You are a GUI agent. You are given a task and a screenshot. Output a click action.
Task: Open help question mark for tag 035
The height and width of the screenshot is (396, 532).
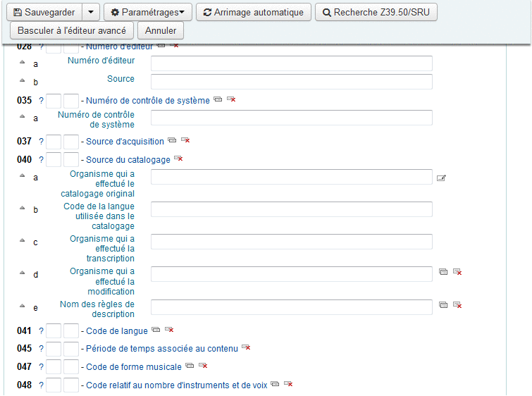(41, 101)
